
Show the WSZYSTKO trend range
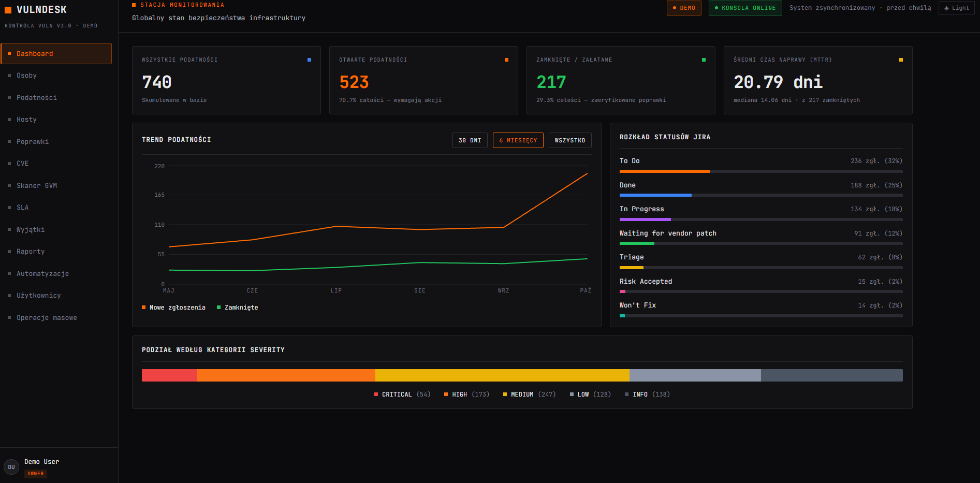pyautogui.click(x=569, y=140)
